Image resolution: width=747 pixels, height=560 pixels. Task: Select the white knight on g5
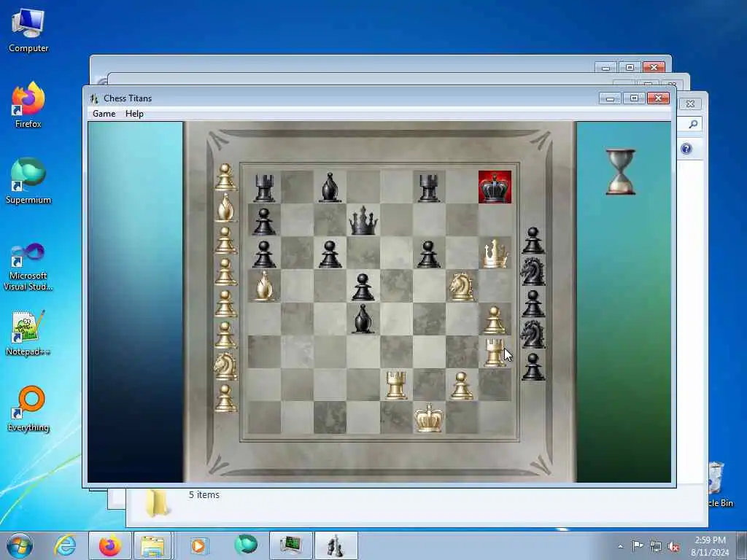click(461, 286)
